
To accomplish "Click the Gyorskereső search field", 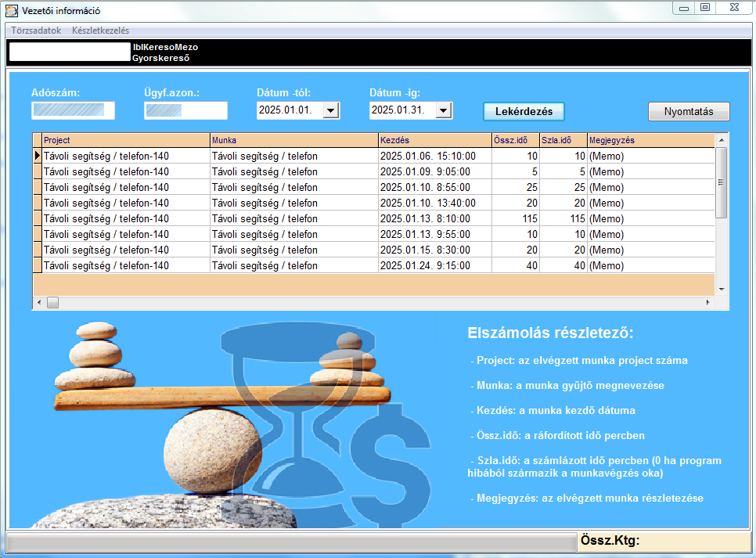I will [x=70, y=52].
